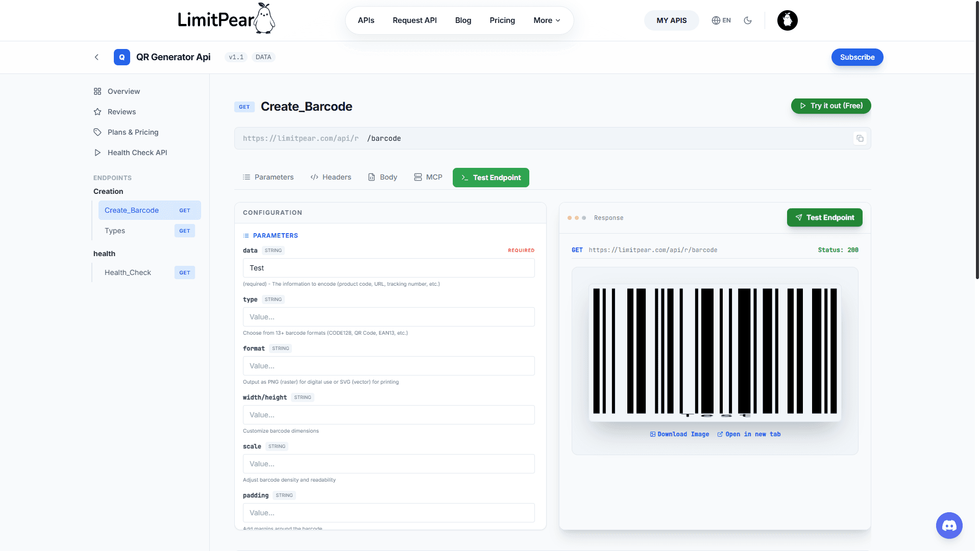Click the width/height value field
Viewport: 980px width, 551px height.
(x=388, y=415)
